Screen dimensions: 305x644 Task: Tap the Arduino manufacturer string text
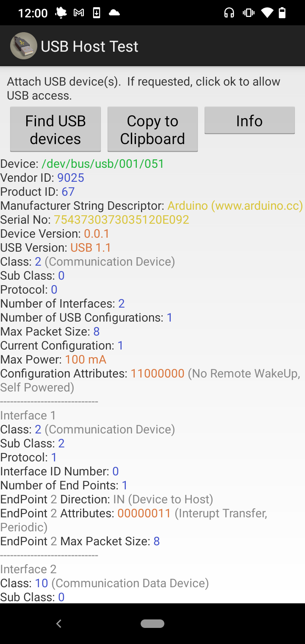(x=235, y=206)
